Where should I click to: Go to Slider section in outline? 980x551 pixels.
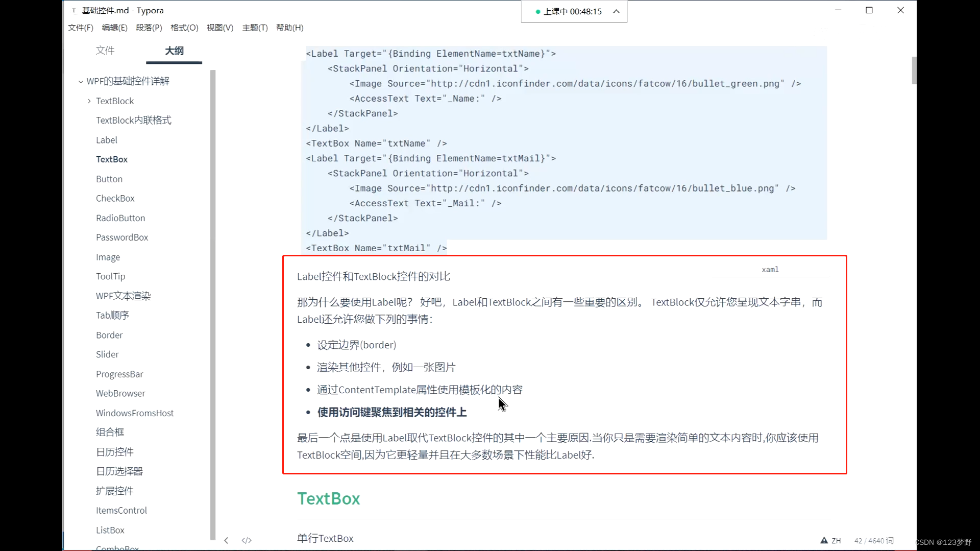coord(107,354)
